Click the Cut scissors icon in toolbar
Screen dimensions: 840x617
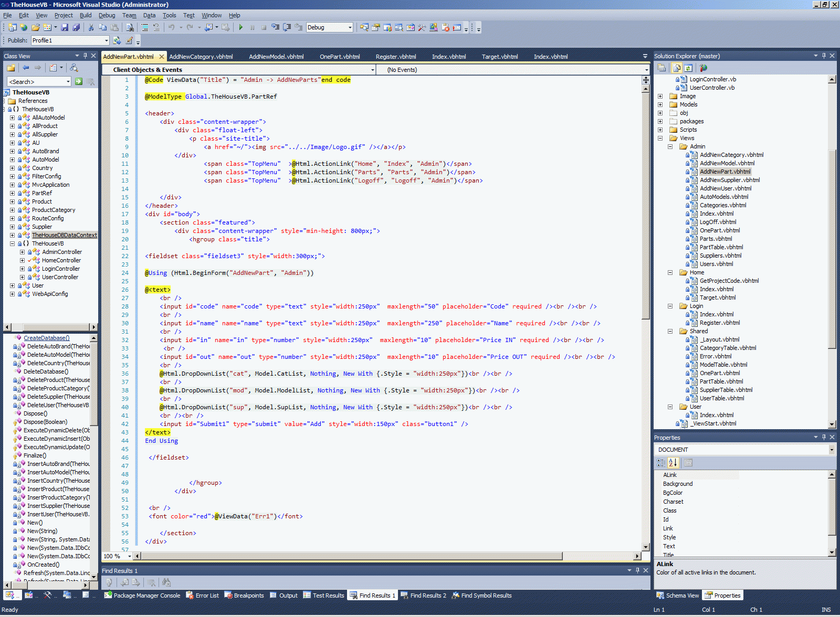pos(91,27)
